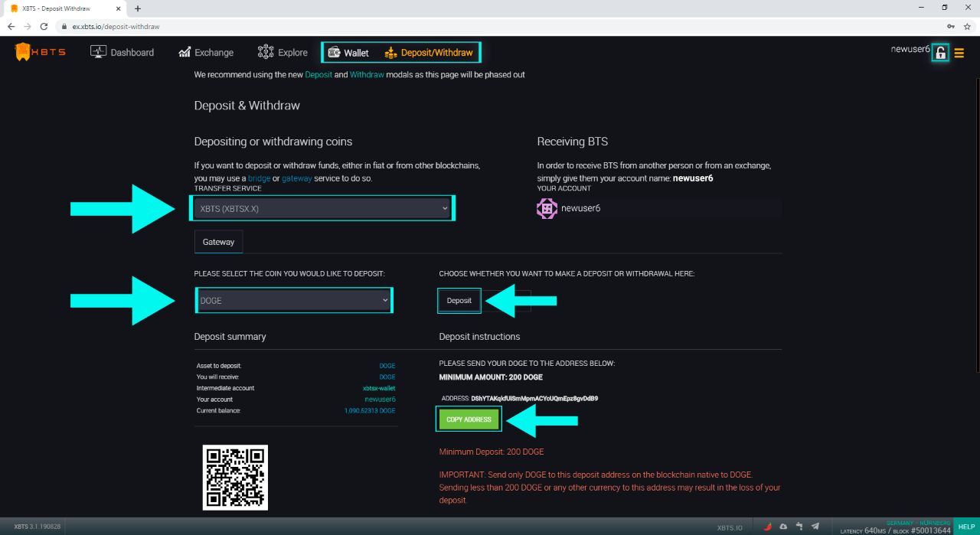Click the deposit QR code image
Viewport: 980px width, 535px height.
click(235, 478)
